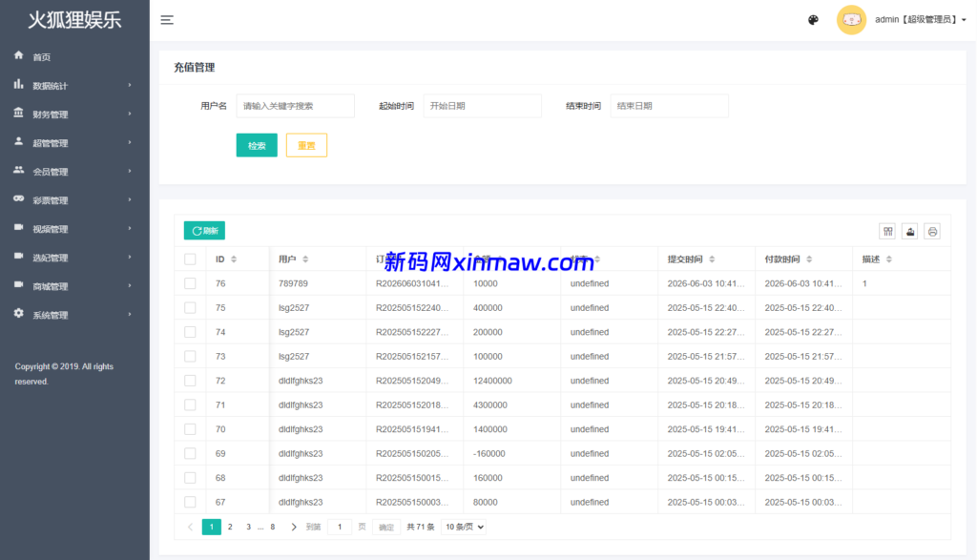Open the column filter icon above table
This screenshot has height=560, width=977.
887,231
